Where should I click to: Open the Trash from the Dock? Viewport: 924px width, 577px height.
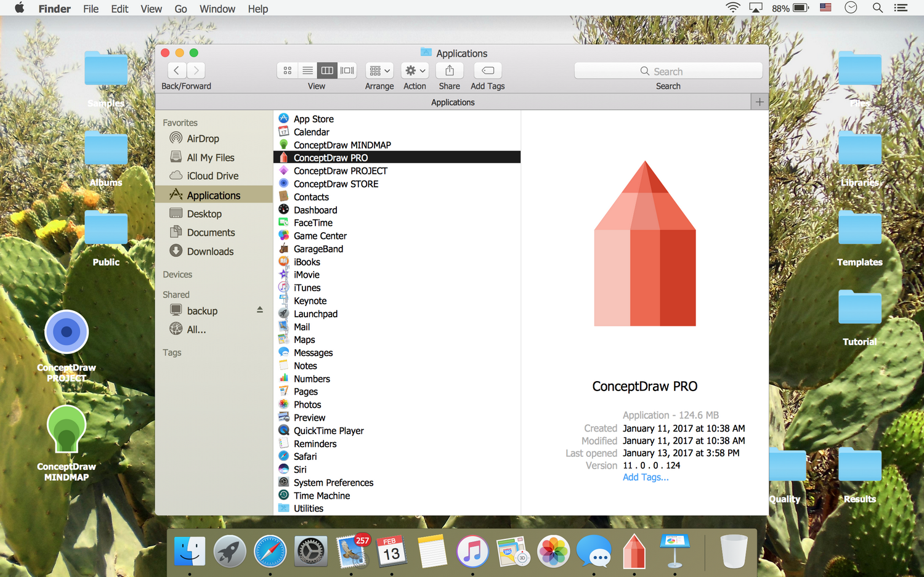pyautogui.click(x=733, y=551)
